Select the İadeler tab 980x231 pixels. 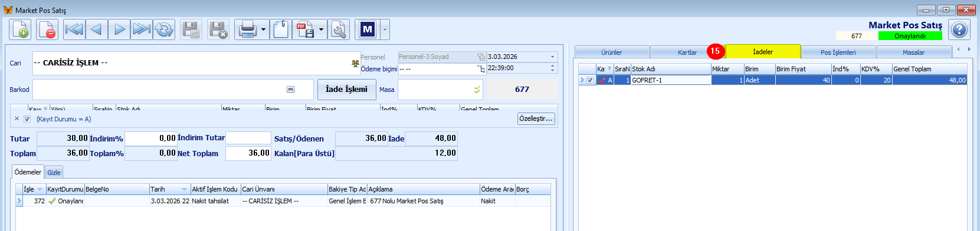pos(763,52)
